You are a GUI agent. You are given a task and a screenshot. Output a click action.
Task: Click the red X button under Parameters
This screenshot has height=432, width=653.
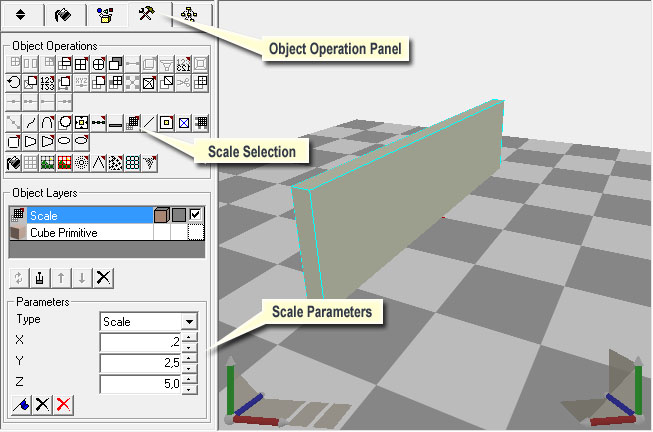tap(64, 404)
